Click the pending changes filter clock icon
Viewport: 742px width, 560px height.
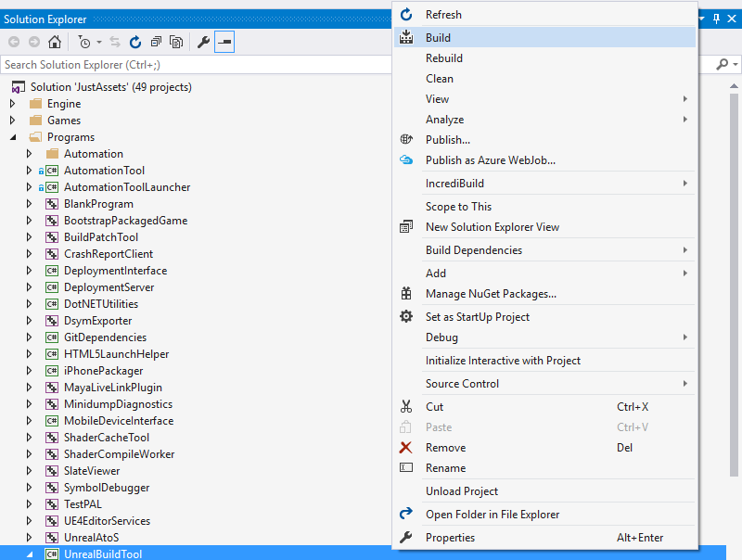pos(84,41)
